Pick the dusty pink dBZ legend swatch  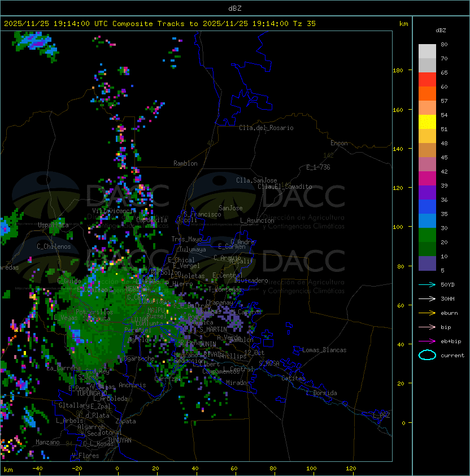pyautogui.click(x=427, y=165)
